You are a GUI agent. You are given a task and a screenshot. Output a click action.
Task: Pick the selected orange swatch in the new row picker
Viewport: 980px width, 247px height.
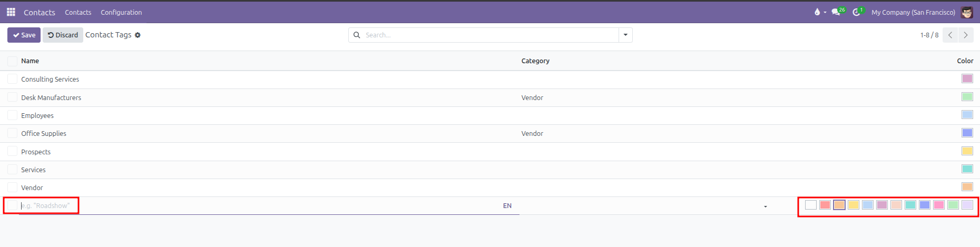pos(839,205)
